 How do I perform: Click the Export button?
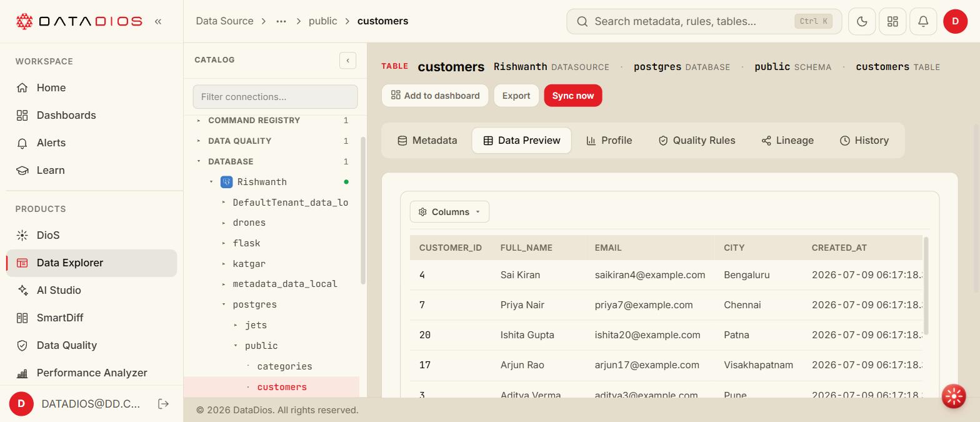point(516,96)
